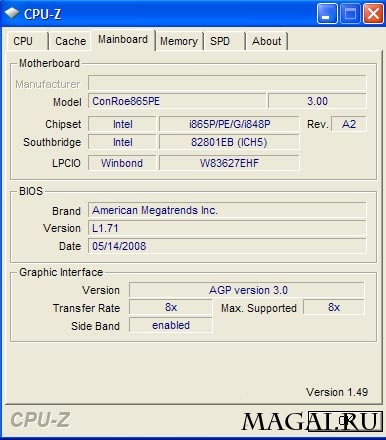Click the model revision 3.00 value
Viewport: 386px width, 440px height.
pos(317,101)
